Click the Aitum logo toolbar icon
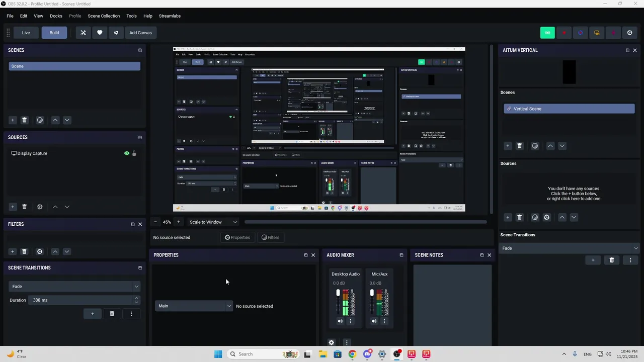 pyautogui.click(x=116, y=33)
